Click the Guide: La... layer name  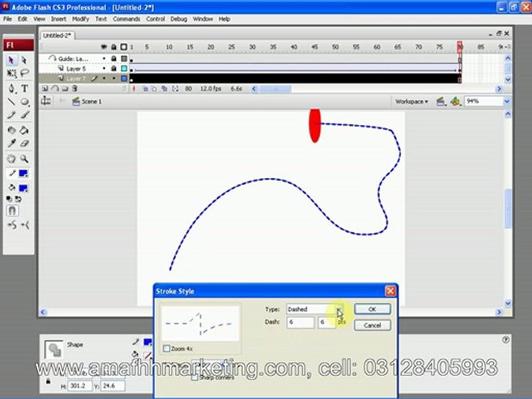click(73, 59)
